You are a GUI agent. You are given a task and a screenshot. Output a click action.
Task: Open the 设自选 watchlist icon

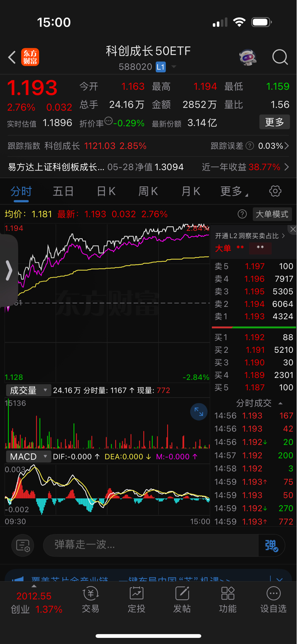[273, 600]
